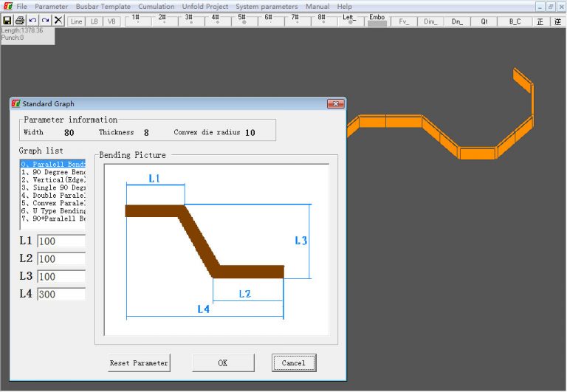
Task: Click the Delete X icon in toolbar
Action: click(x=58, y=21)
